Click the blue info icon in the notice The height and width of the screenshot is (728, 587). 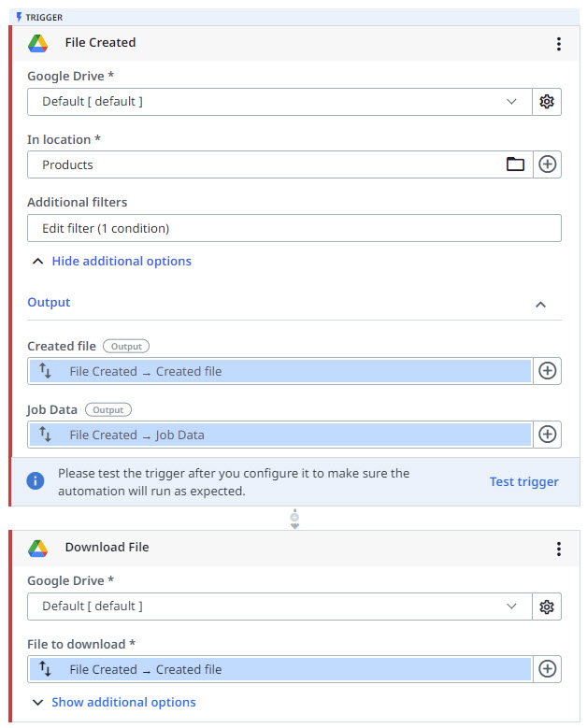tap(36, 480)
